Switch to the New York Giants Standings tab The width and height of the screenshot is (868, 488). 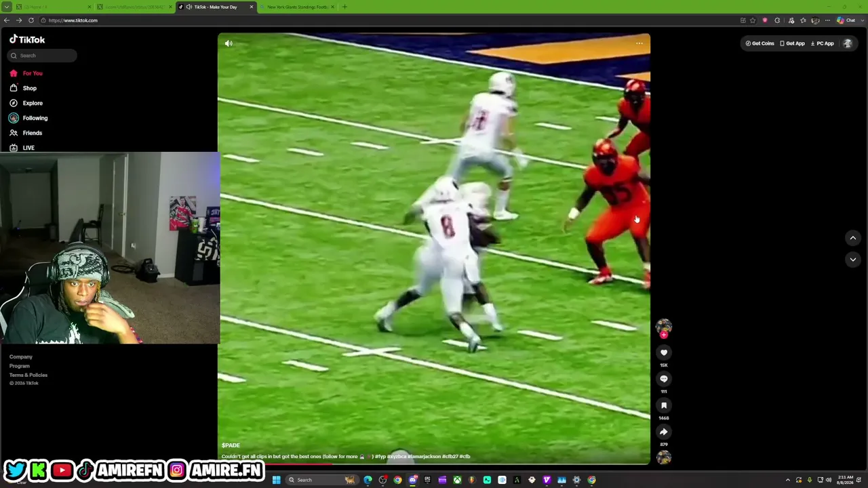[297, 7]
